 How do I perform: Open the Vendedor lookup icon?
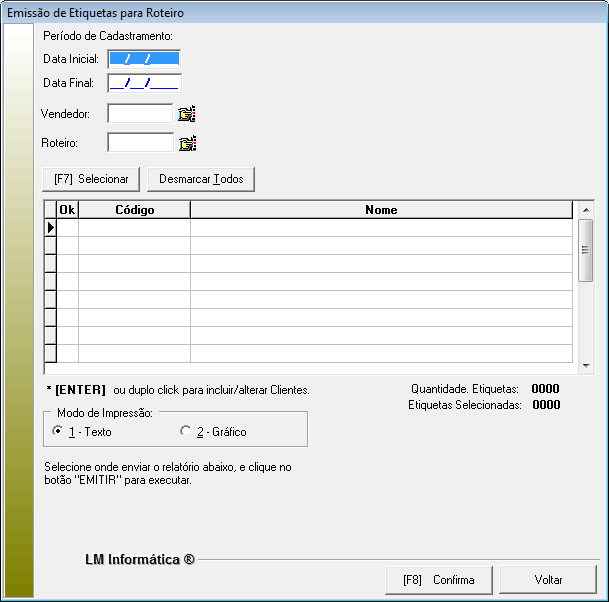pyautogui.click(x=187, y=114)
